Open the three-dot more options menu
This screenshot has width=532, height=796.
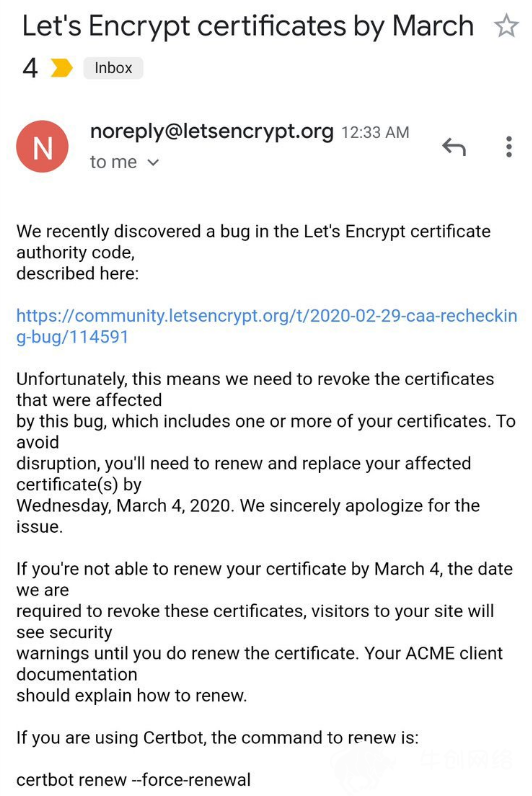coord(509,147)
